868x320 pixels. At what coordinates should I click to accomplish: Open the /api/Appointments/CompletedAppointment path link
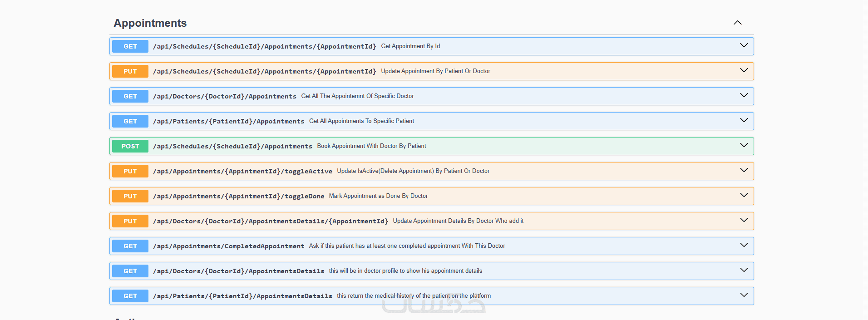pyautogui.click(x=228, y=246)
